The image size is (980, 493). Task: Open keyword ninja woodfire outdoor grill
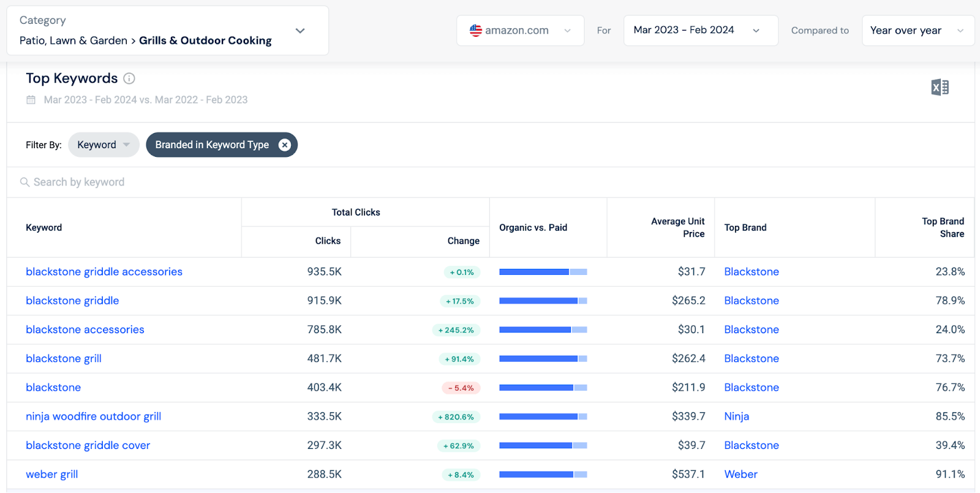click(94, 416)
